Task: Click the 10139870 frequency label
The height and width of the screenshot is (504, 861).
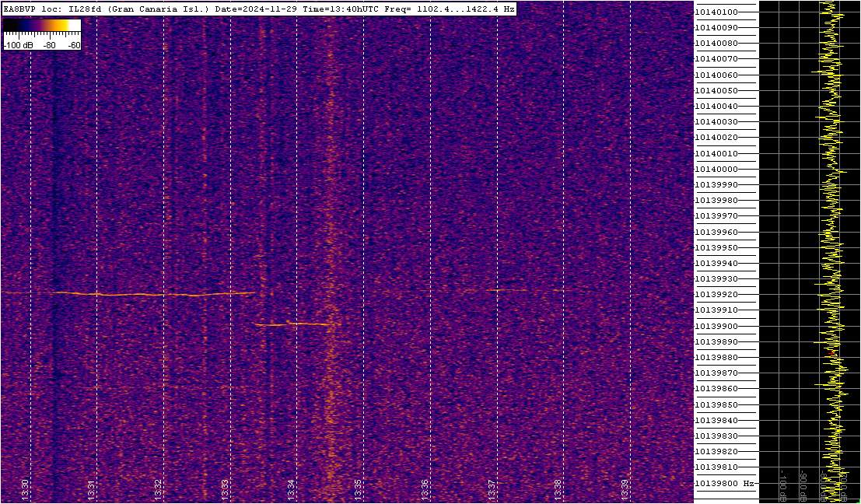Action: (x=716, y=373)
